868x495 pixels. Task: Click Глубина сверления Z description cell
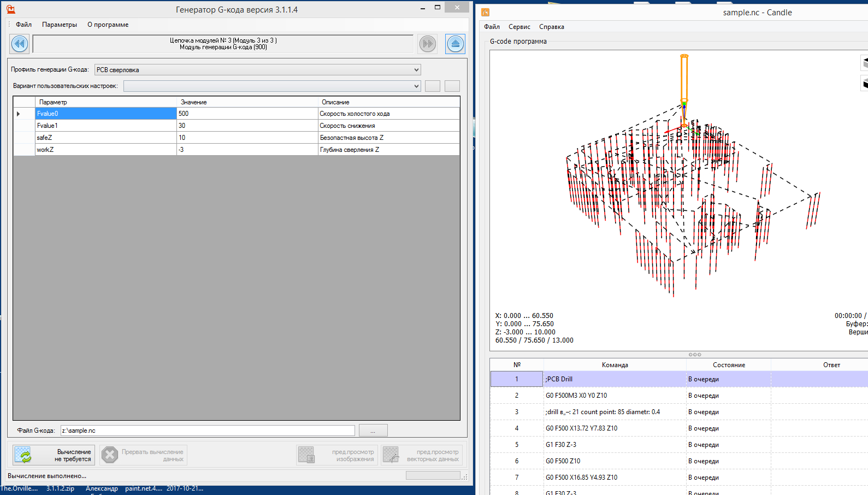click(389, 150)
